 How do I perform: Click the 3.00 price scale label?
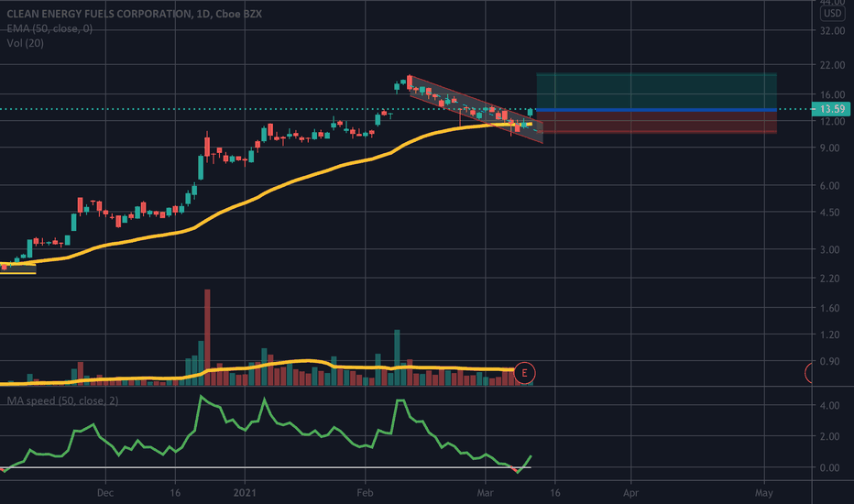829,249
